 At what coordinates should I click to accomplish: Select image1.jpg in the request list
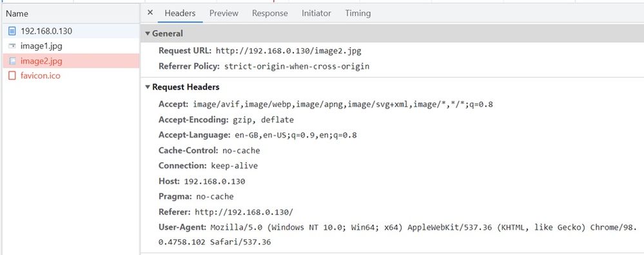[70, 46]
